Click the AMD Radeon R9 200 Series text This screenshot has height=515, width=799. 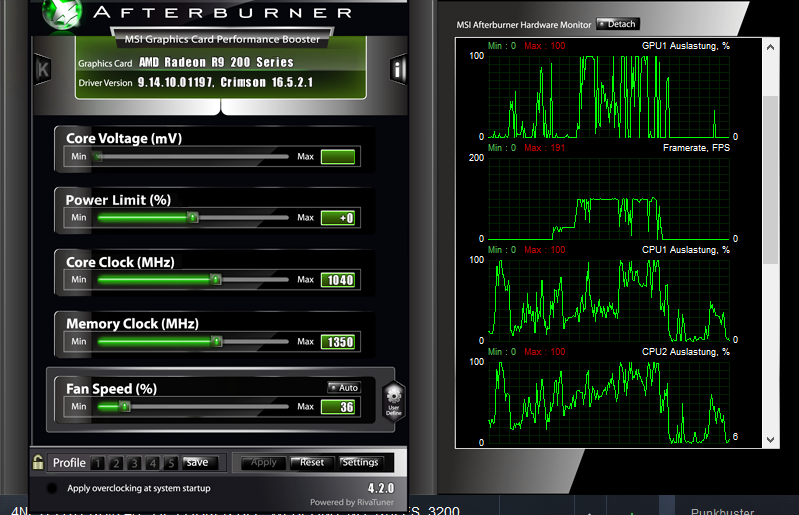(216, 62)
